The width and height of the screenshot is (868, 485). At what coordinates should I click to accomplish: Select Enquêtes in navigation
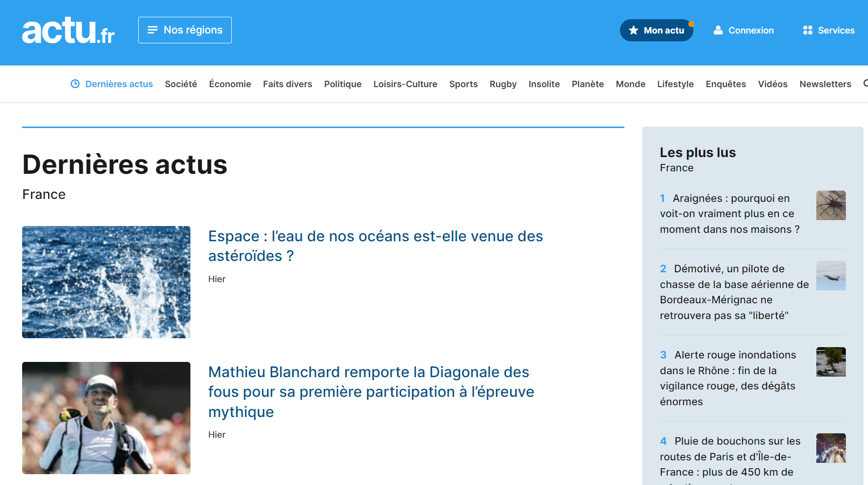point(726,84)
